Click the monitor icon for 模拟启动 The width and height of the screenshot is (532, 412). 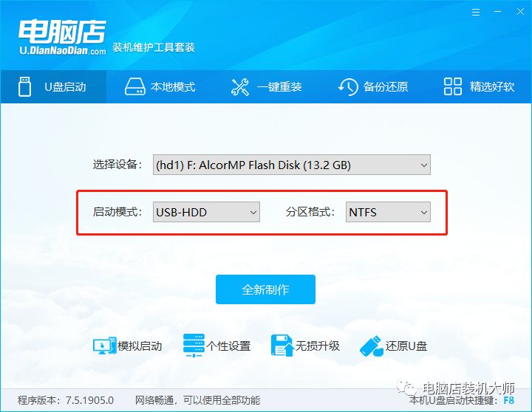pyautogui.click(x=104, y=346)
